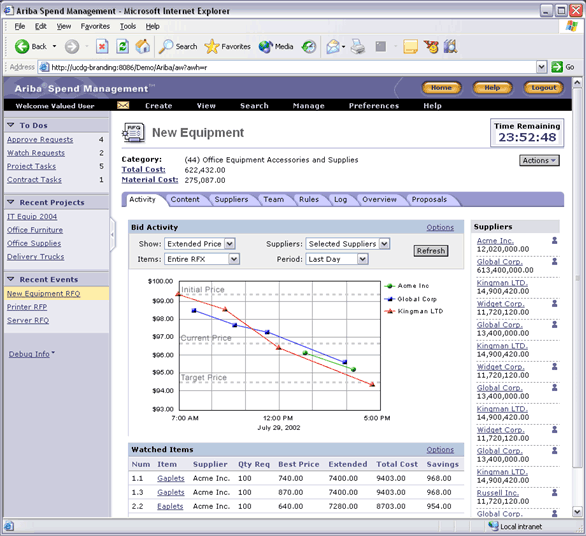This screenshot has height=536, width=586.
Task: Click the Global Corp blue legend marker
Action: point(390,299)
